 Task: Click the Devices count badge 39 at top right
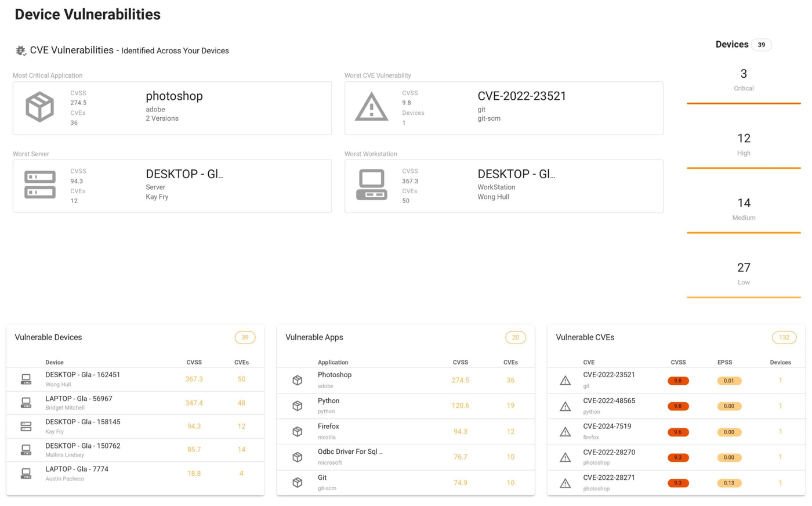pos(761,45)
